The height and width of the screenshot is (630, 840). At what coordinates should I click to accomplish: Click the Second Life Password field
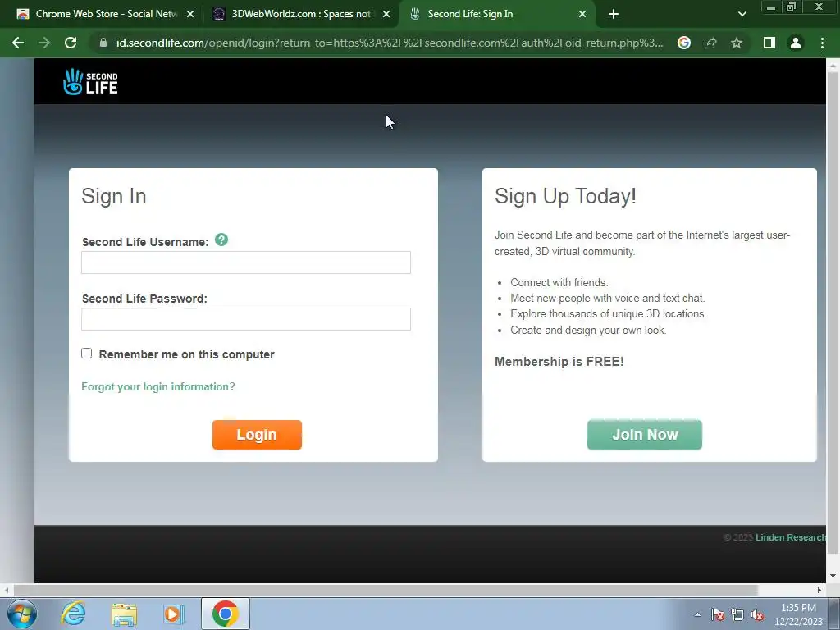(246, 319)
